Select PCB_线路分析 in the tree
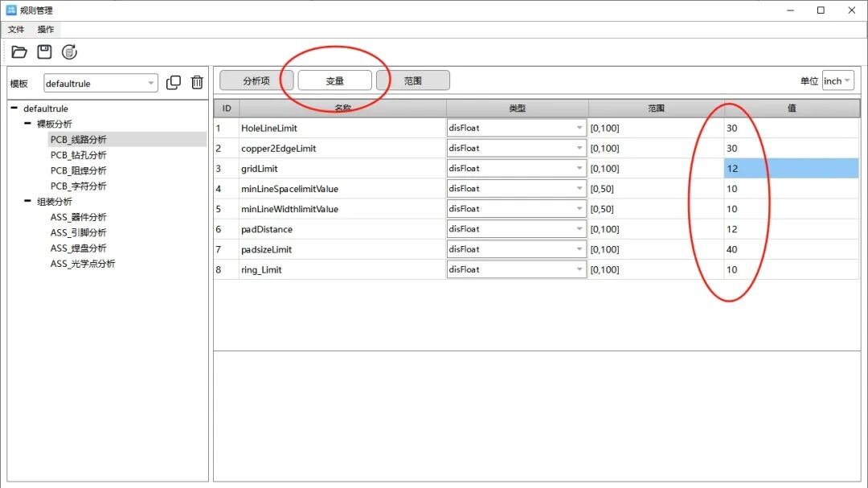Image resolution: width=868 pixels, height=488 pixels. [x=78, y=140]
